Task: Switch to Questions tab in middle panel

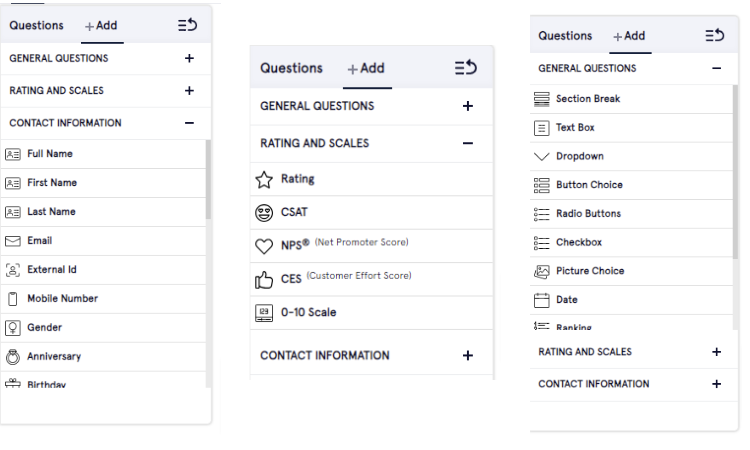Action: 291,68
